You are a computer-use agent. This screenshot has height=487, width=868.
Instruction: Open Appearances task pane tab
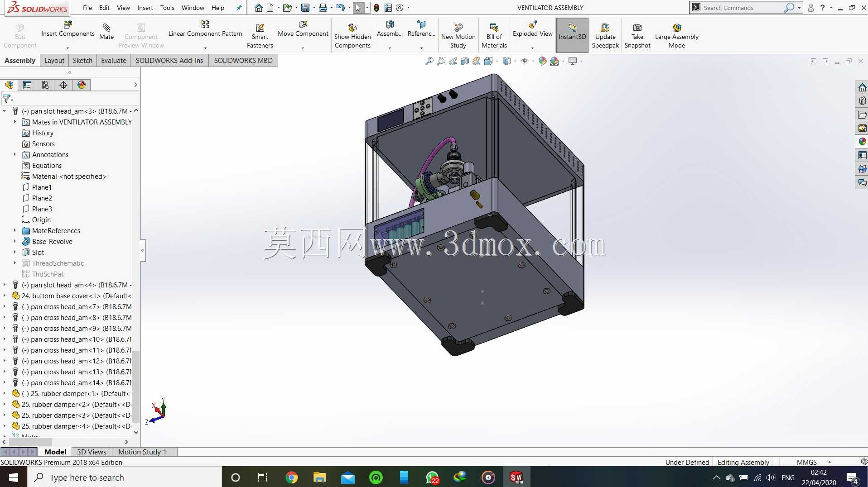pyautogui.click(x=862, y=142)
